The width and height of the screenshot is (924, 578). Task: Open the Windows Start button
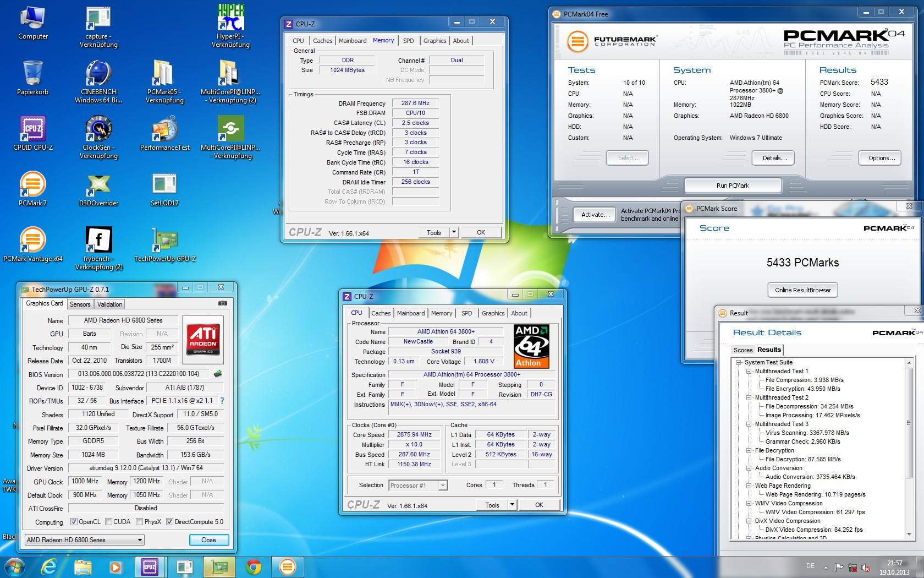[14, 566]
